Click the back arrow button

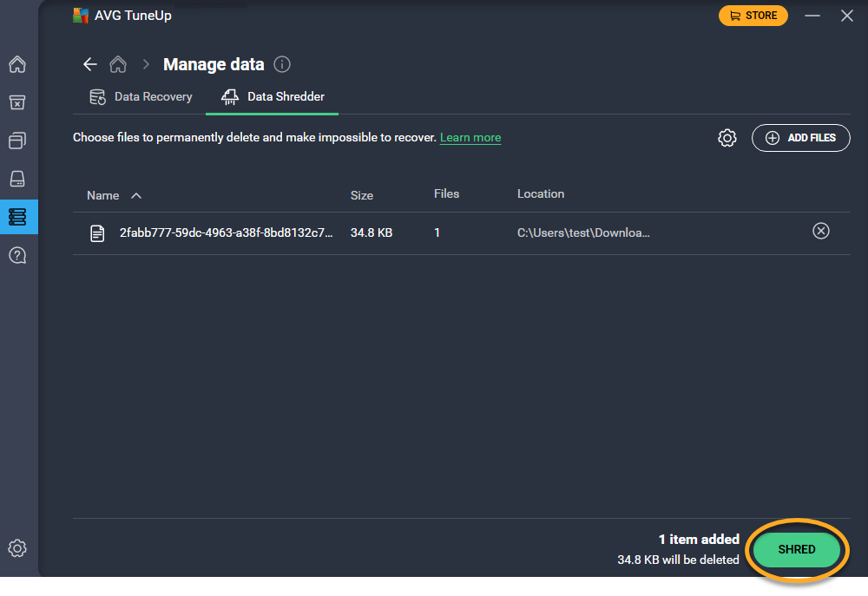[89, 64]
